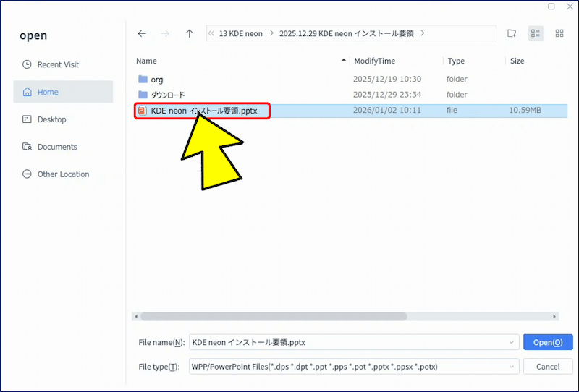The height and width of the screenshot is (392, 579).
Task: Click 2025.12.29 KDE neon breadcrumb segment
Action: [347, 33]
